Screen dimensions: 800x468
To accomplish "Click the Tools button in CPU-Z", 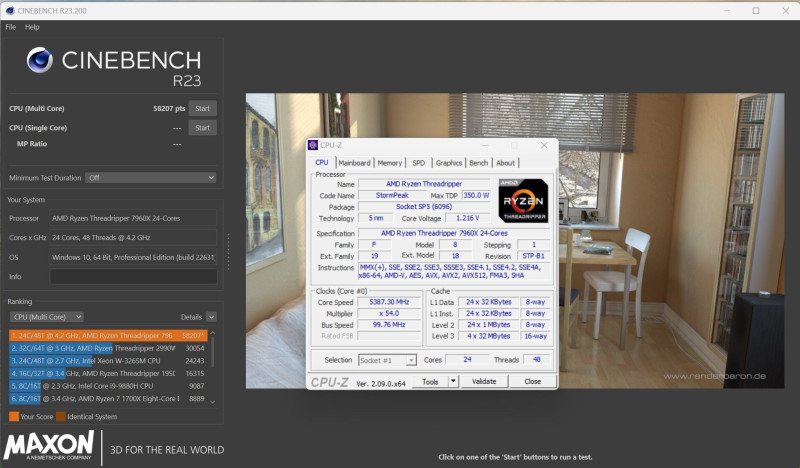I will pyautogui.click(x=430, y=382).
